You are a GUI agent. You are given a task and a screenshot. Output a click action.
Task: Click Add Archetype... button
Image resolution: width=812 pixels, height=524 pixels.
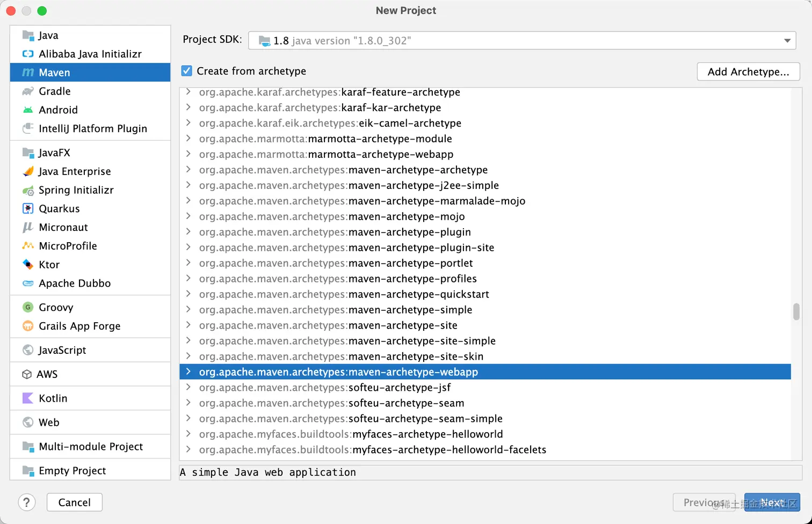point(748,72)
